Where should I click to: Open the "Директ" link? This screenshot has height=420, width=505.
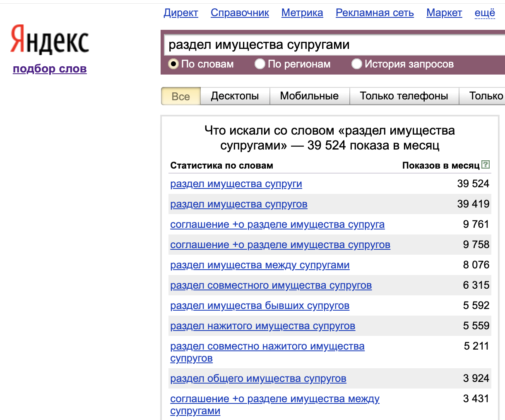click(181, 13)
